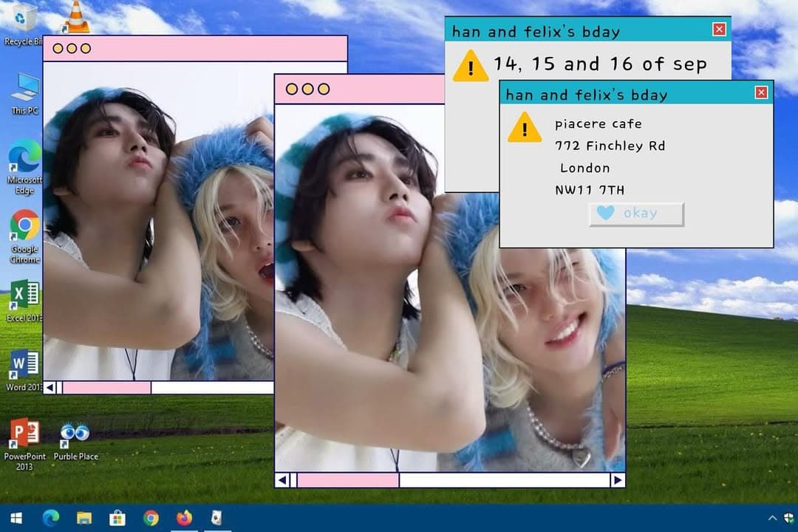Image resolution: width=798 pixels, height=532 pixels.
Task: Launch the Purble Place game shortcut
Action: pyautogui.click(x=75, y=441)
